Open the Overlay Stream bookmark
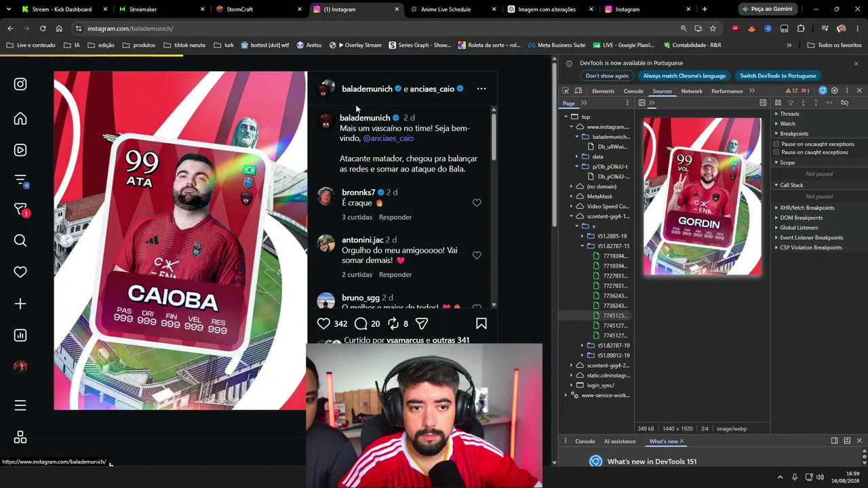This screenshot has width=868, height=488. (x=355, y=45)
